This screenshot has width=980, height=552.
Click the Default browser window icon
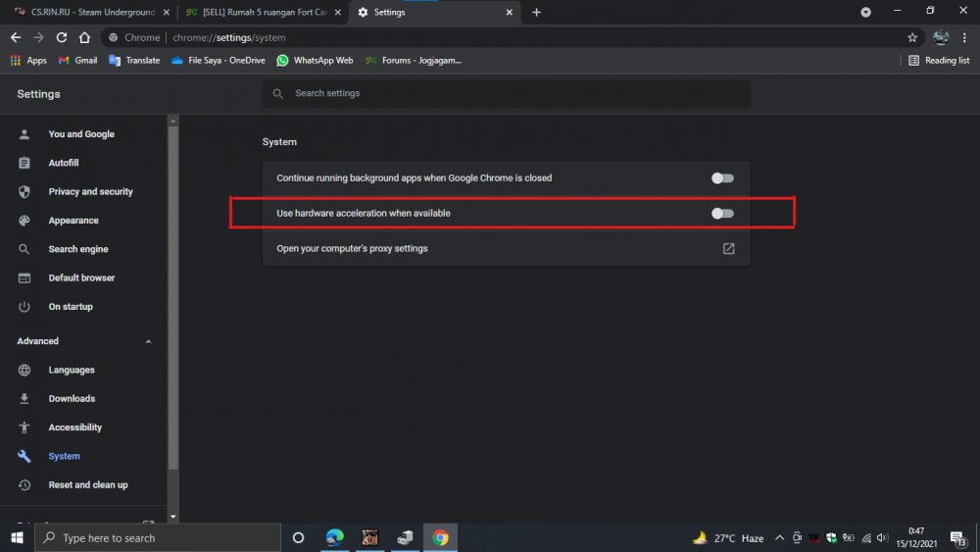point(24,277)
